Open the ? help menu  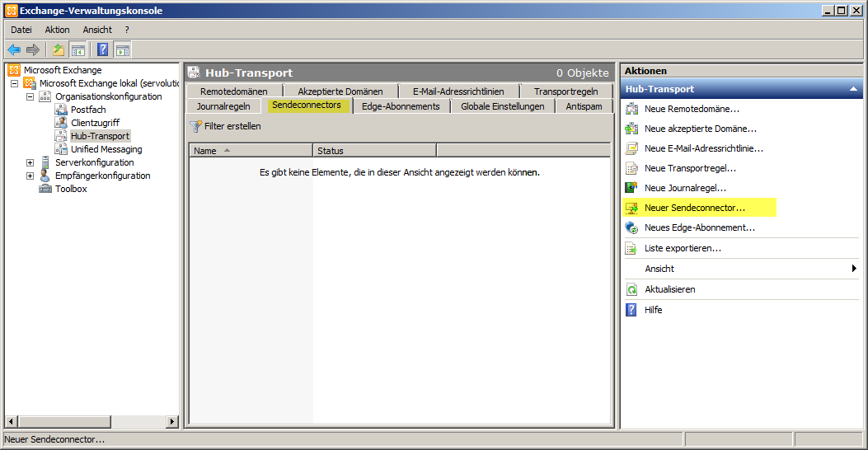pyautogui.click(x=127, y=30)
